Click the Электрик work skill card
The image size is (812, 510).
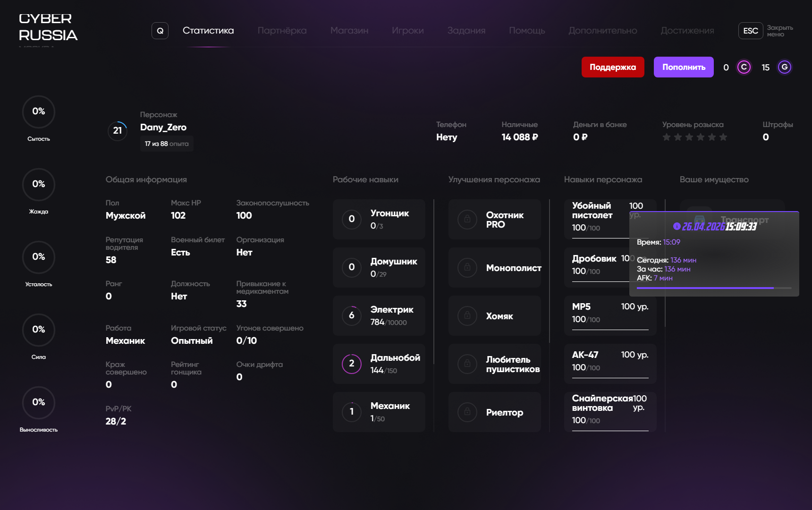point(379,316)
